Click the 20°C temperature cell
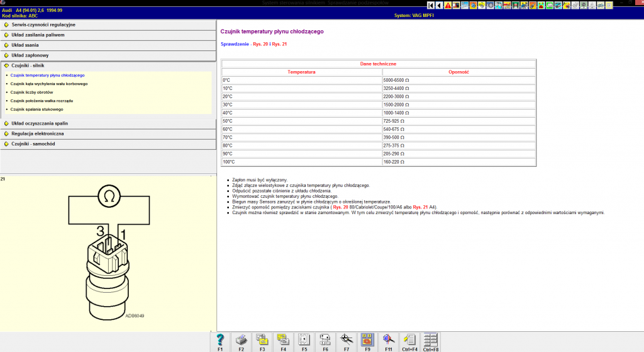This screenshot has width=644, height=352. (x=302, y=96)
